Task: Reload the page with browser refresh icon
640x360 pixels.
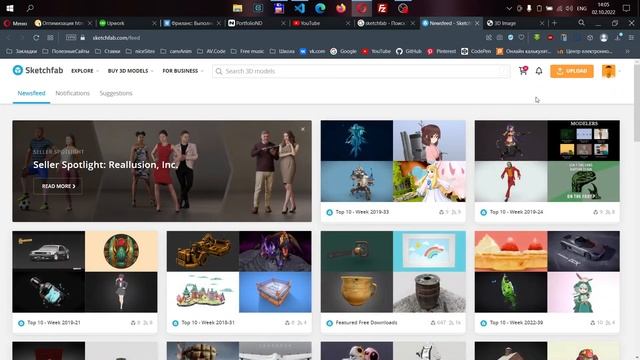Action: 36,38
